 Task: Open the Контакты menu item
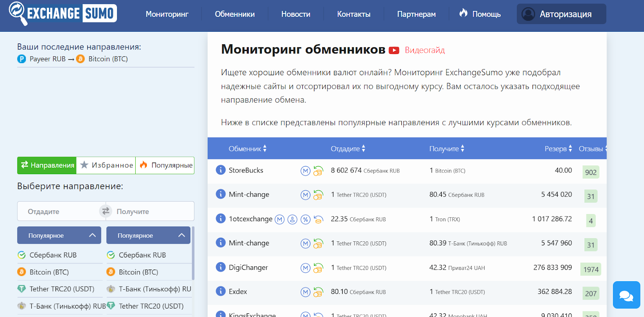[x=354, y=14]
